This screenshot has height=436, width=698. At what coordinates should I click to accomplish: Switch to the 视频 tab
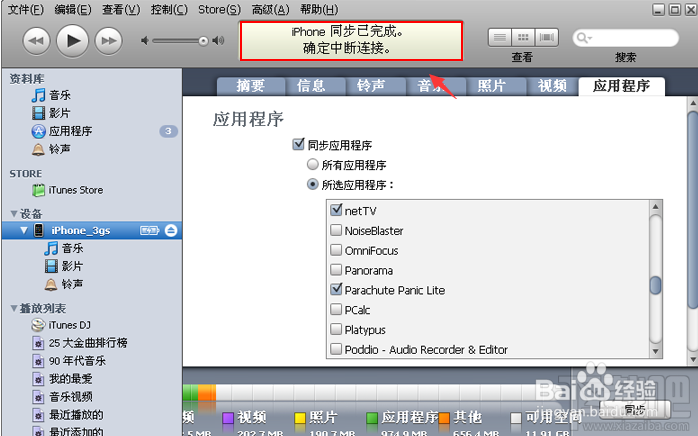[x=552, y=86]
